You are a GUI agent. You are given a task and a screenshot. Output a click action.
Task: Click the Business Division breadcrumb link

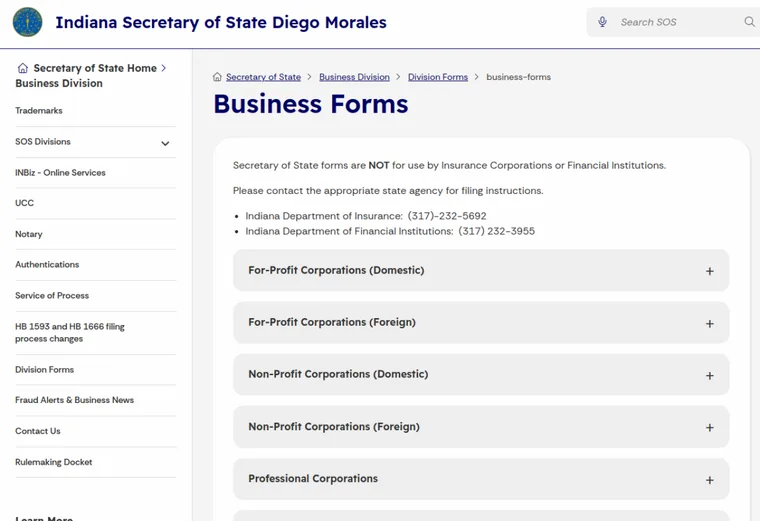pos(354,77)
